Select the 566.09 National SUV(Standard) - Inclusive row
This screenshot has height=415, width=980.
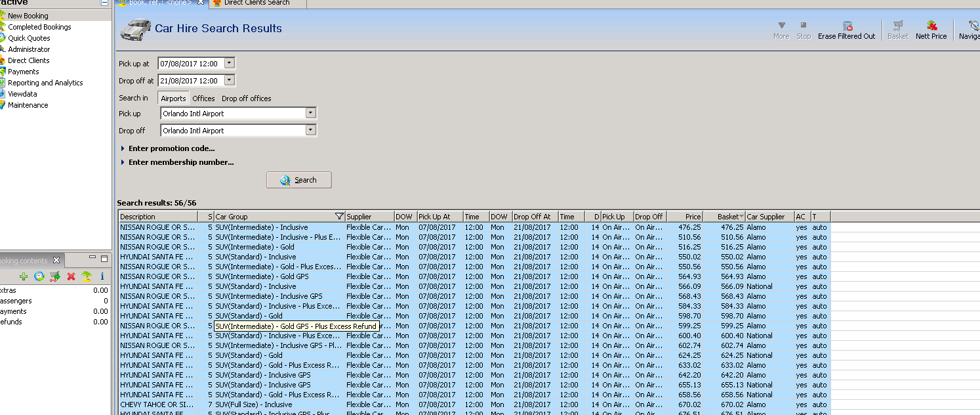coord(474,286)
